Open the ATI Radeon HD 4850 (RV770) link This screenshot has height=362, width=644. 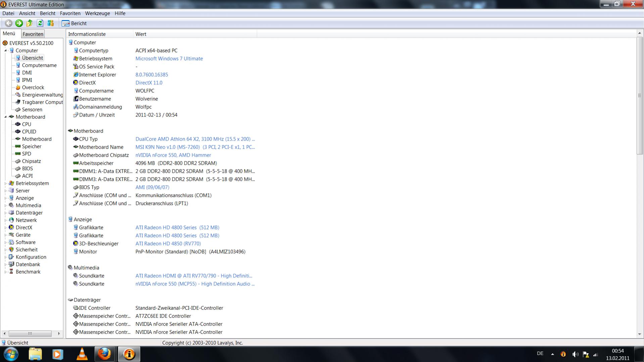tap(168, 244)
